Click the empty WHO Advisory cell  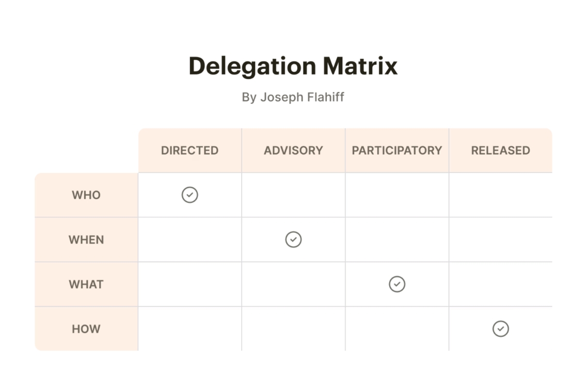[293, 195]
